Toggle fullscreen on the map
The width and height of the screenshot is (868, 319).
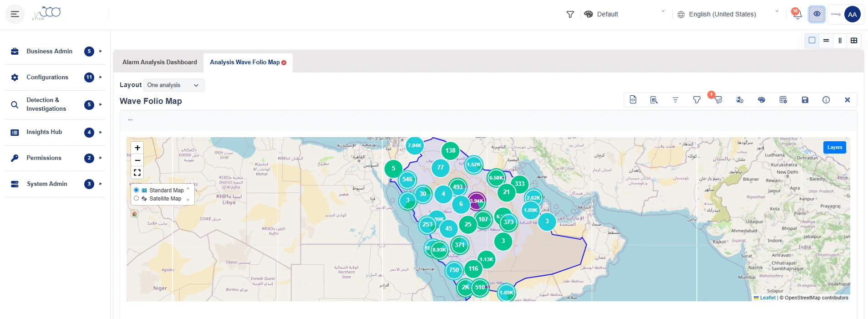point(137,172)
